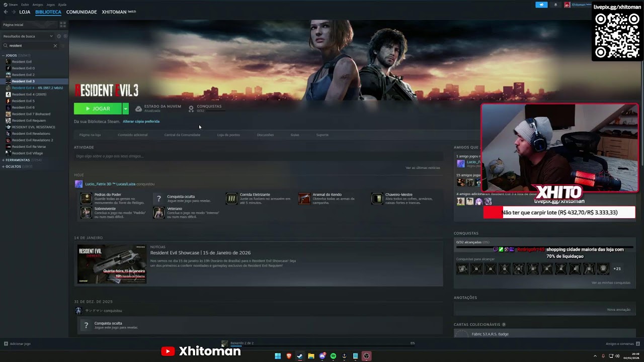This screenshot has width=644, height=362.
Task: Click the Sobrevivente achievement icon
Action: (86, 213)
